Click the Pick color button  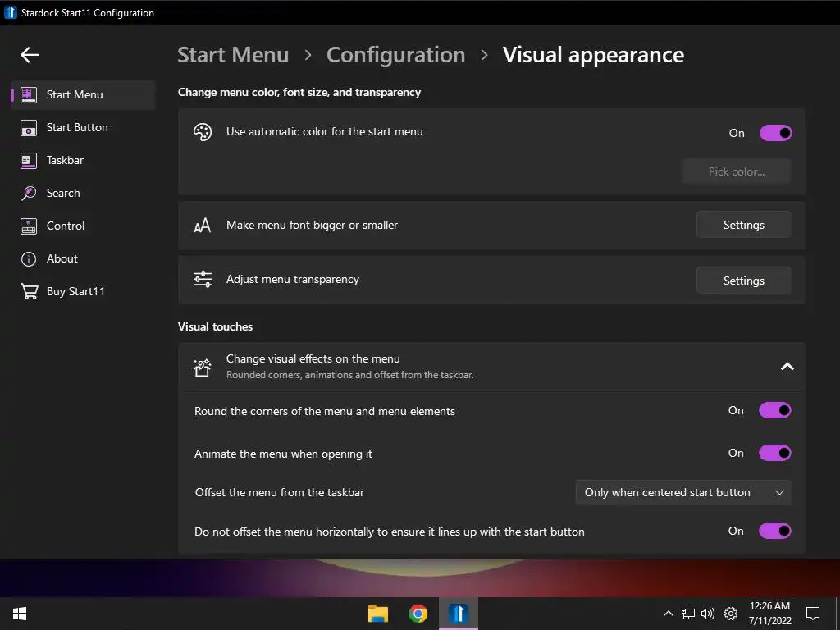pyautogui.click(x=737, y=171)
